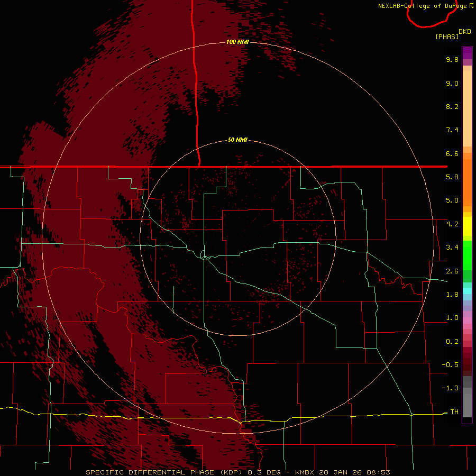Click the SPECIFIC DIFFERENTIAL PHASE (KDP) title text
476x476 pixels.
coord(164,472)
